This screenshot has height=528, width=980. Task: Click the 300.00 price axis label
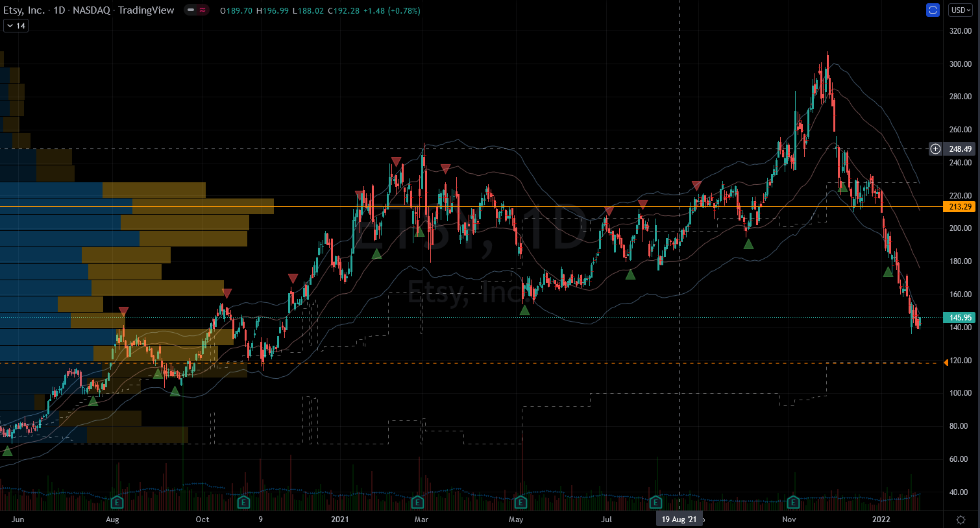click(x=961, y=64)
